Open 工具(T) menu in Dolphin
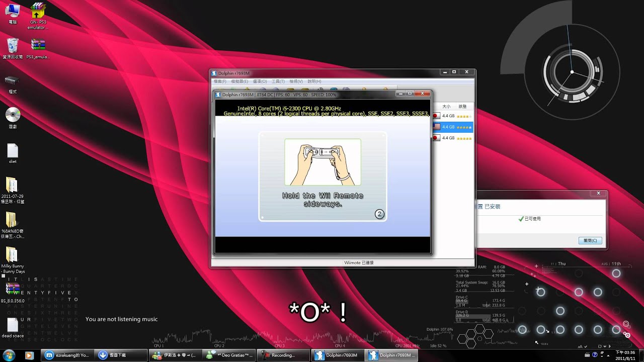644x362 pixels. (278, 81)
